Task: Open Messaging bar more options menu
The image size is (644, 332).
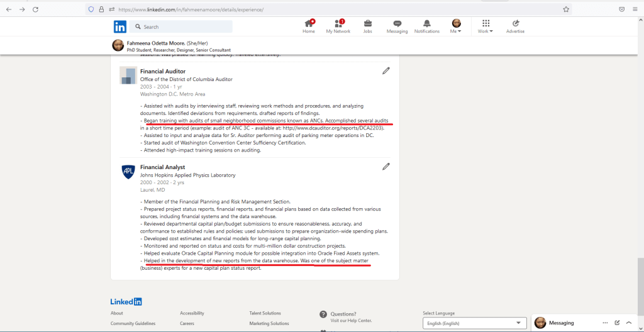Action: point(605,323)
